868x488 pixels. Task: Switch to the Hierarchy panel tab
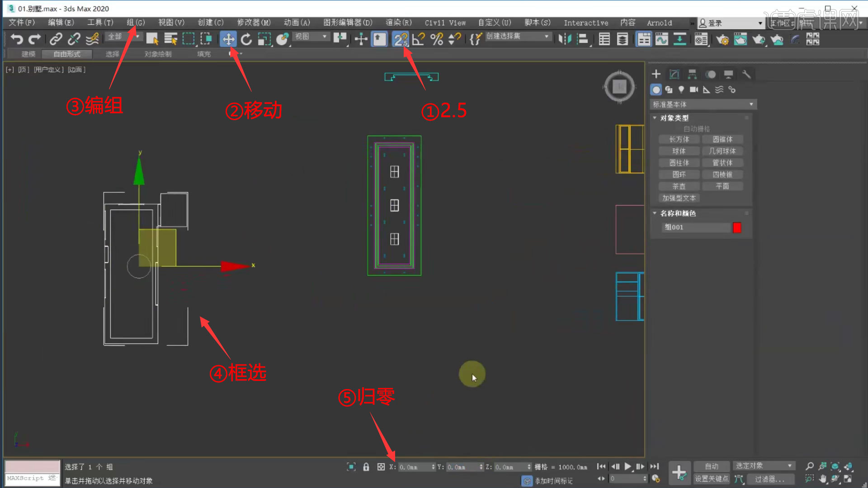pos(692,74)
